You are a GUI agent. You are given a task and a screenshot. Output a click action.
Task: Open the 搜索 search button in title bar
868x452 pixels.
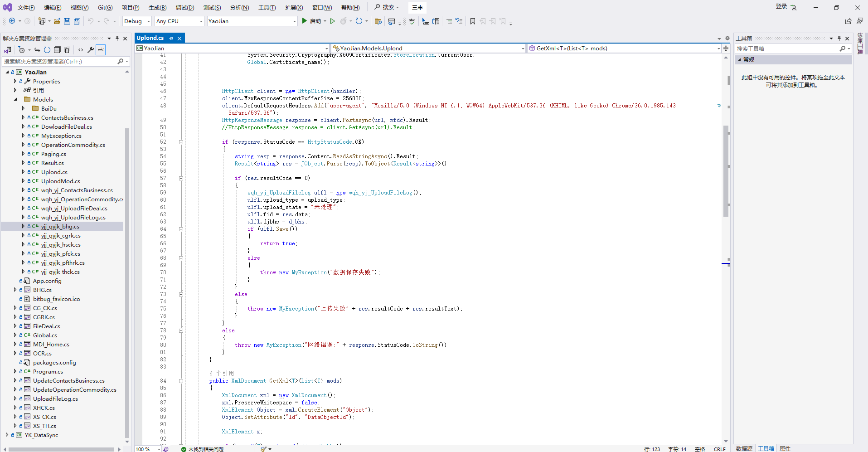coord(387,7)
